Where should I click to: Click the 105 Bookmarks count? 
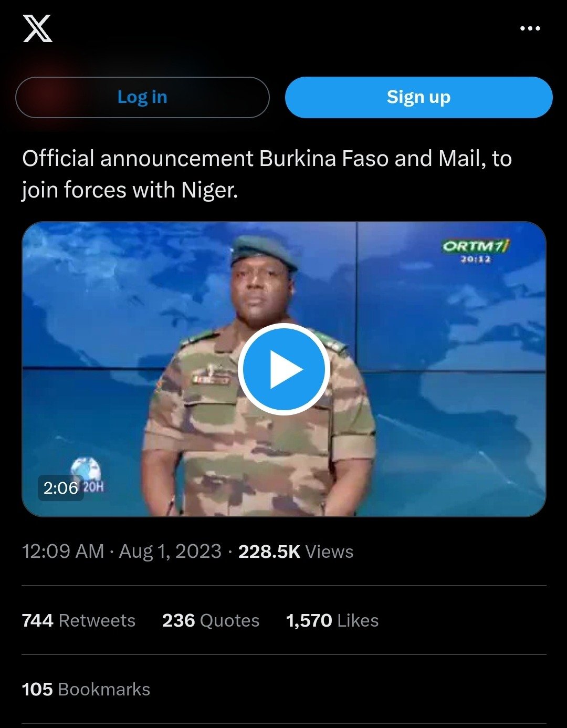pos(86,689)
